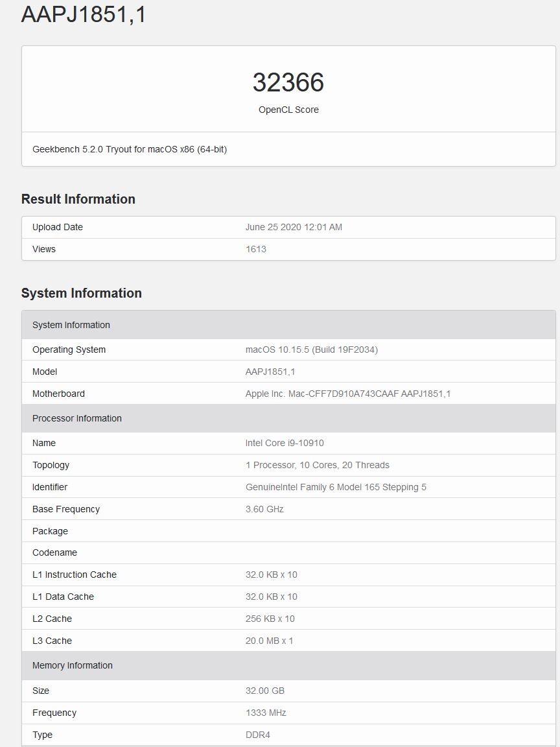
Task: Click the Result Information heading
Action: point(78,199)
